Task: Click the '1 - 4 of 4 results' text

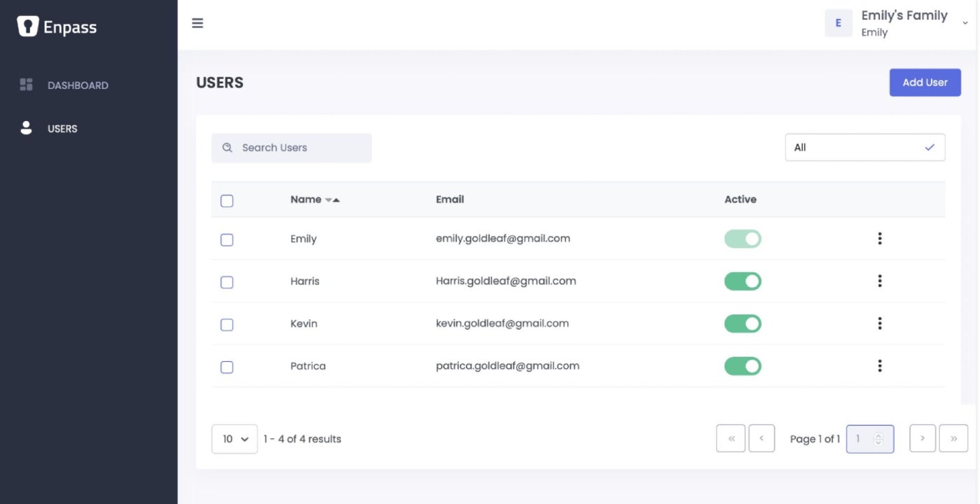Action: click(x=302, y=439)
